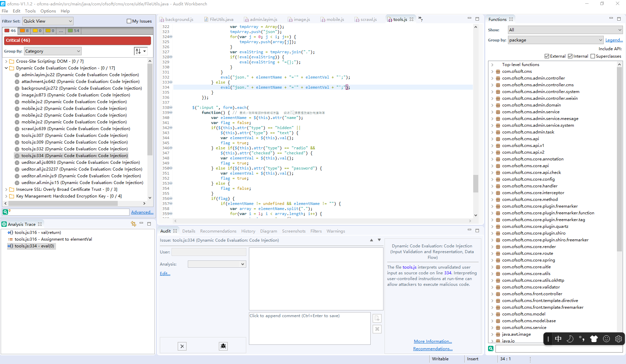Jump to next issue with the down triangle

point(379,240)
